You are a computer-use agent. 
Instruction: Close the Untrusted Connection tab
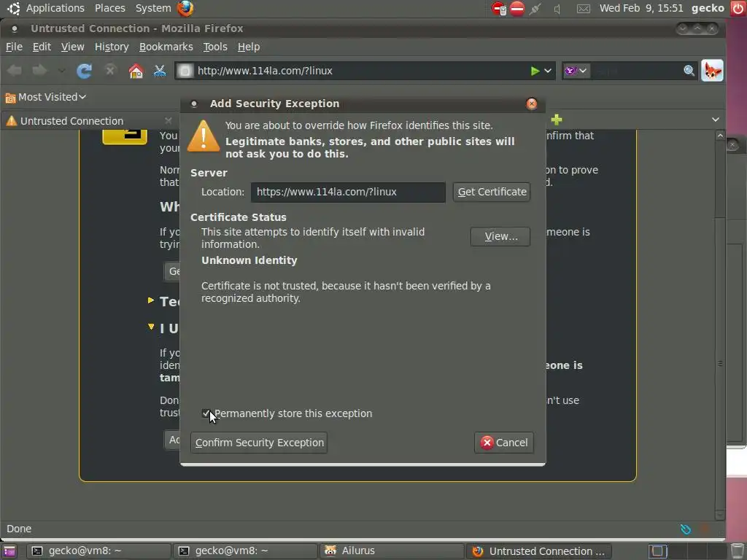[x=169, y=120]
